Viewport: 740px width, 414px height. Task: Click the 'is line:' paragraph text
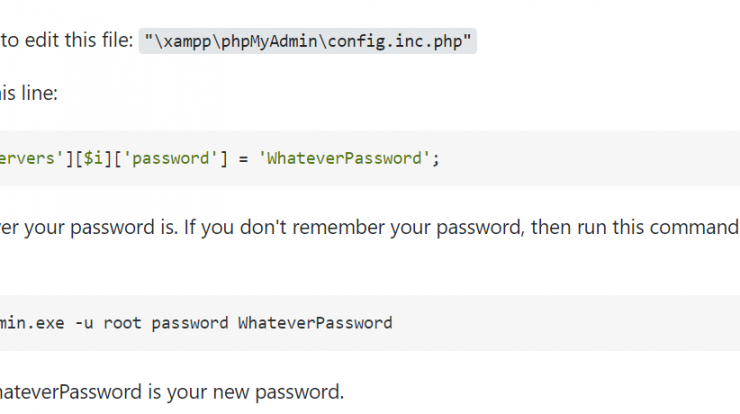pyautogui.click(x=28, y=93)
